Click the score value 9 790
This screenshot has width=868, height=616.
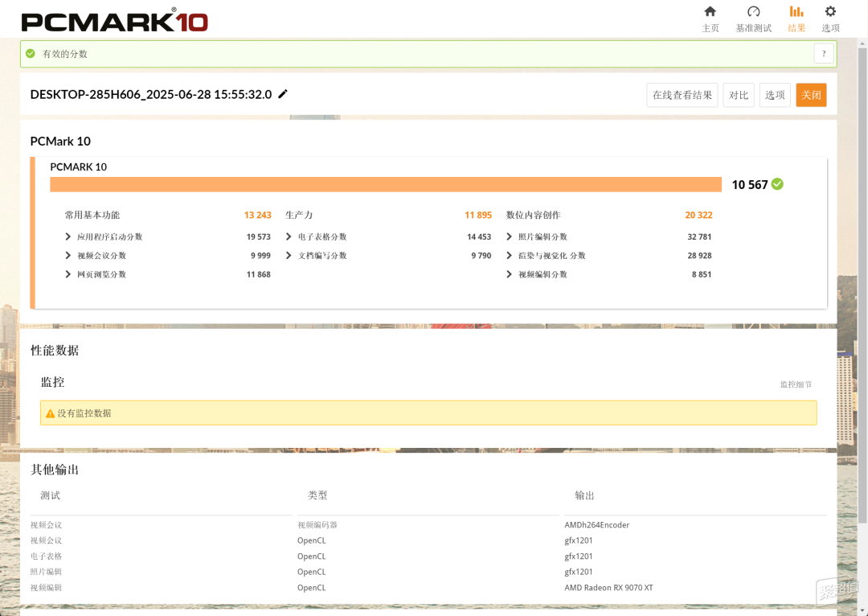click(x=481, y=256)
